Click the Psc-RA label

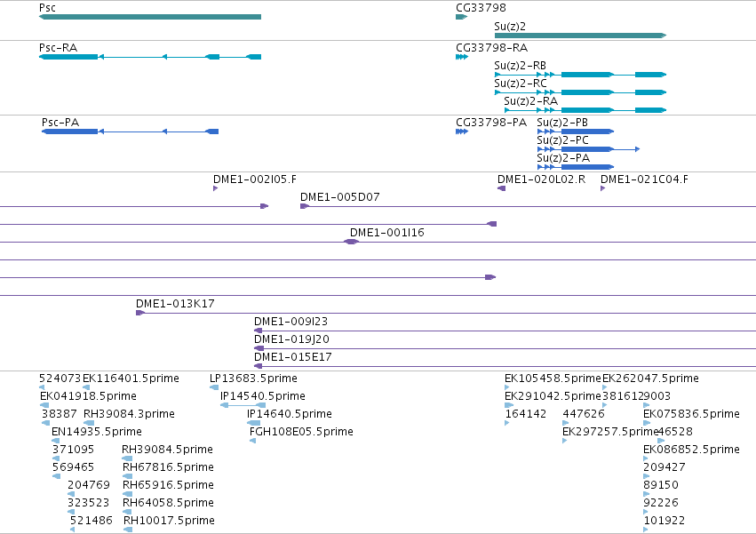[x=58, y=48]
